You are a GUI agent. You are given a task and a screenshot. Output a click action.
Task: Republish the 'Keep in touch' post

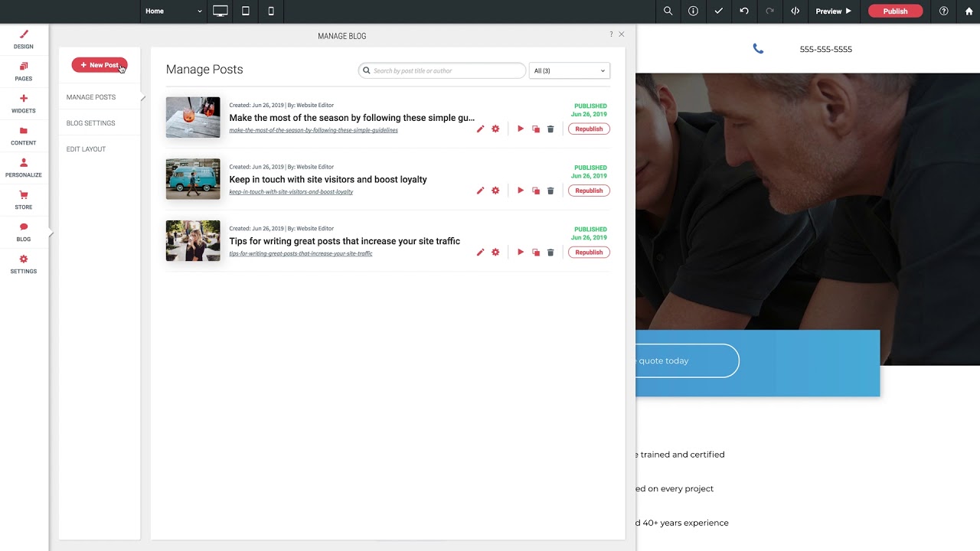click(x=589, y=191)
